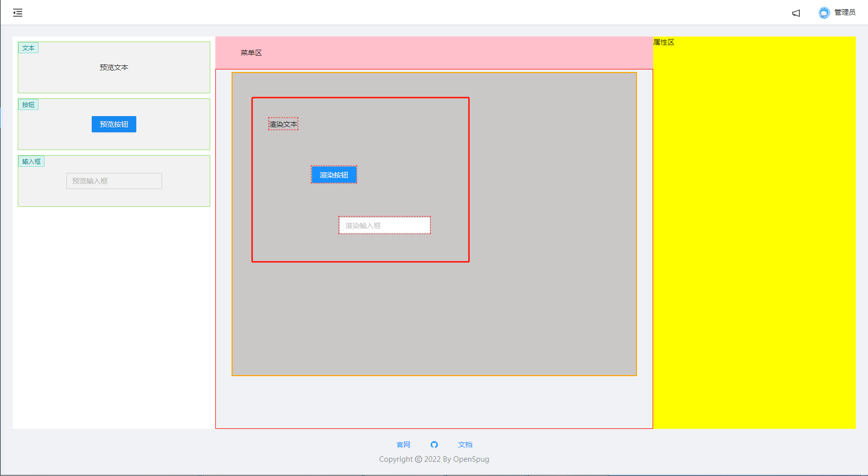
Task: Focus the 预览输入框 input field
Action: click(x=114, y=181)
